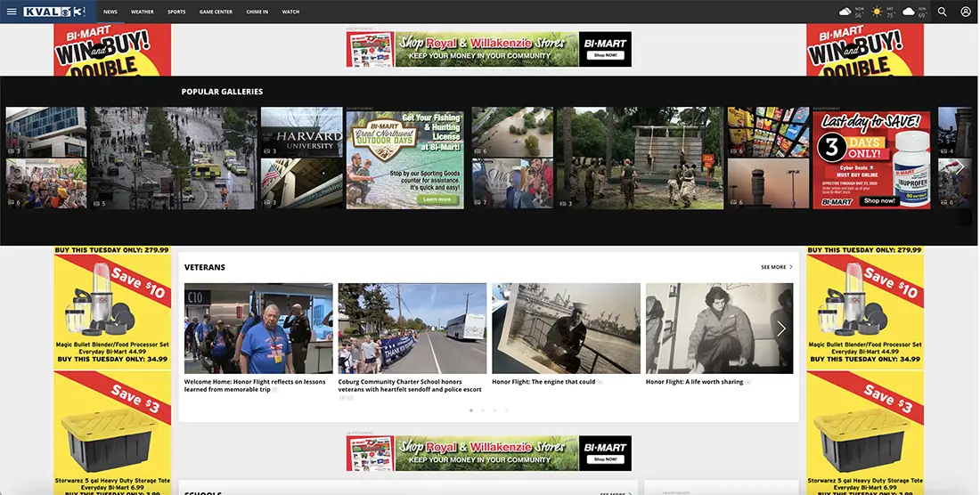Go to the News section
The width and height of the screenshot is (980, 495).
pos(110,12)
